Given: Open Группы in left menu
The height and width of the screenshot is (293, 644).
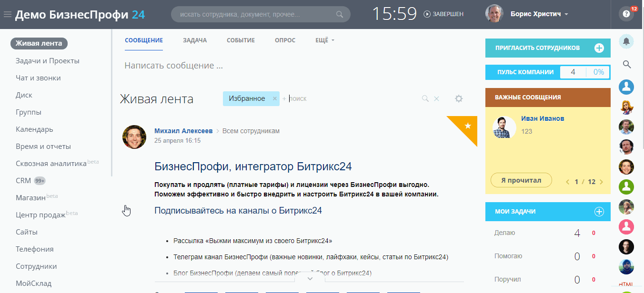Looking at the screenshot, I should 29,112.
